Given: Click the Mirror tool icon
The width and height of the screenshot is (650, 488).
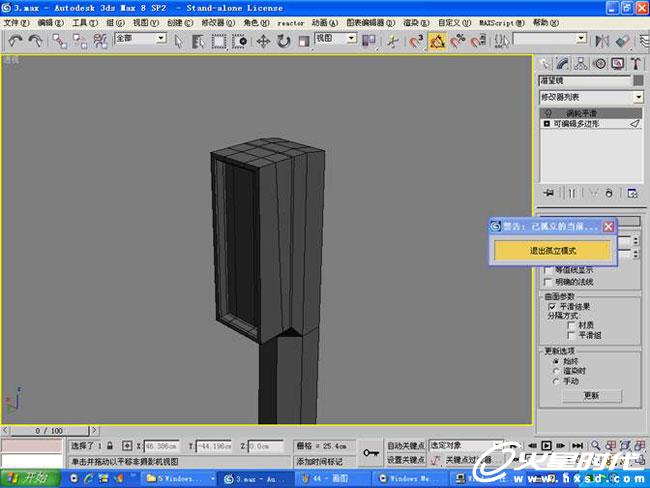Looking at the screenshot, I should [x=602, y=41].
